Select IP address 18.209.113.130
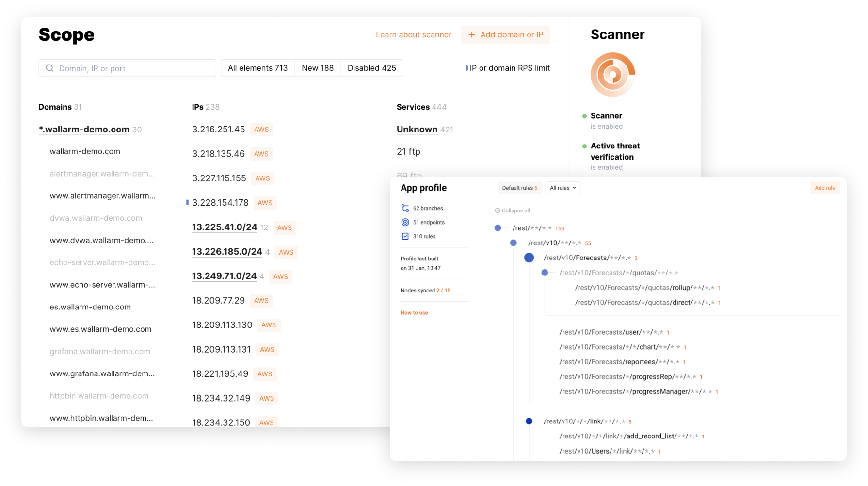Screen dimensions: 868x486 [222, 325]
